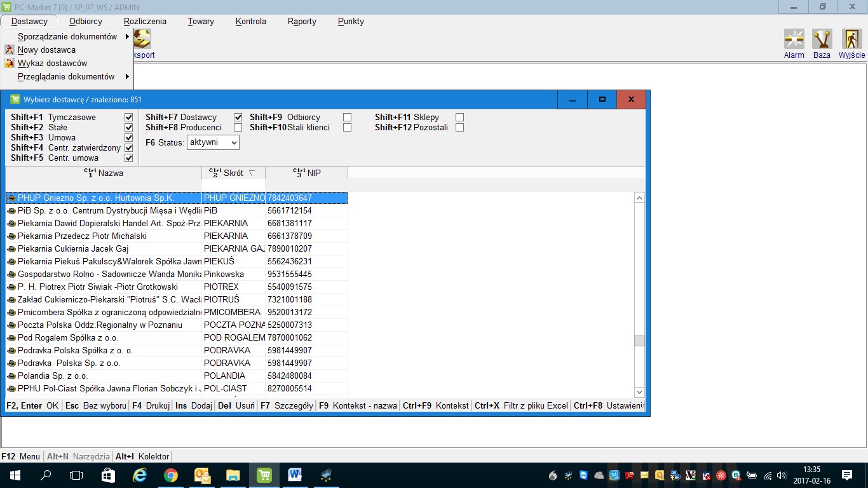Open Task View on the taskbar
This screenshot has height=488, width=868.
pyautogui.click(x=76, y=475)
